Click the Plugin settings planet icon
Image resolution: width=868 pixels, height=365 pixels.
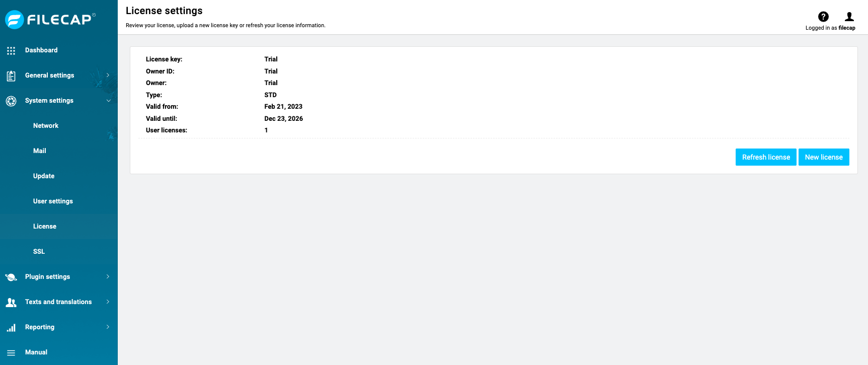11,277
